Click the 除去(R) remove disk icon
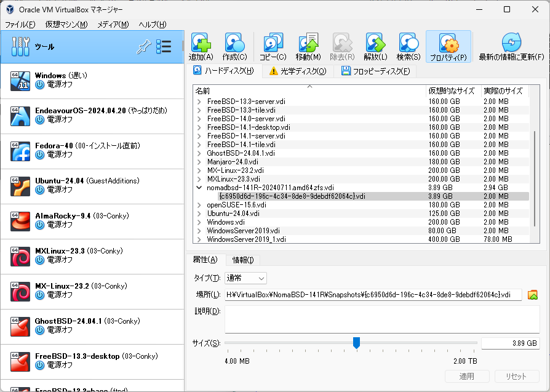The image size is (550, 392). (x=342, y=43)
